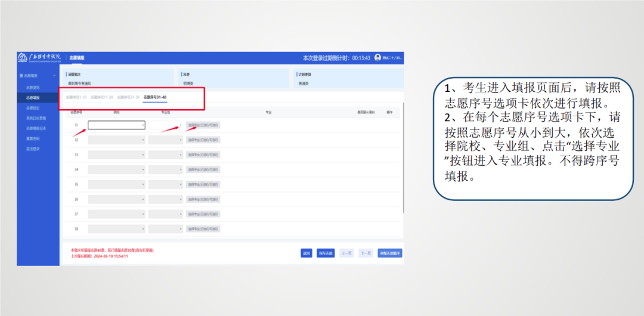644x316 pixels.
Task: Switch to the 志愿序号11-20 tab
Action: click(x=102, y=97)
